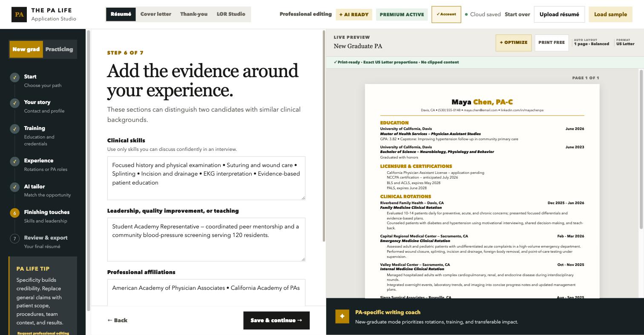Switch to Practicing mode

(x=59, y=49)
